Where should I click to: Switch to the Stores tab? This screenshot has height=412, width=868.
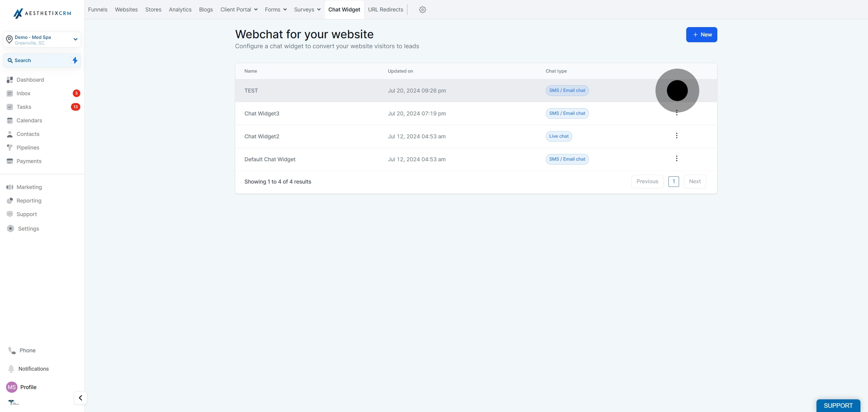(x=153, y=10)
